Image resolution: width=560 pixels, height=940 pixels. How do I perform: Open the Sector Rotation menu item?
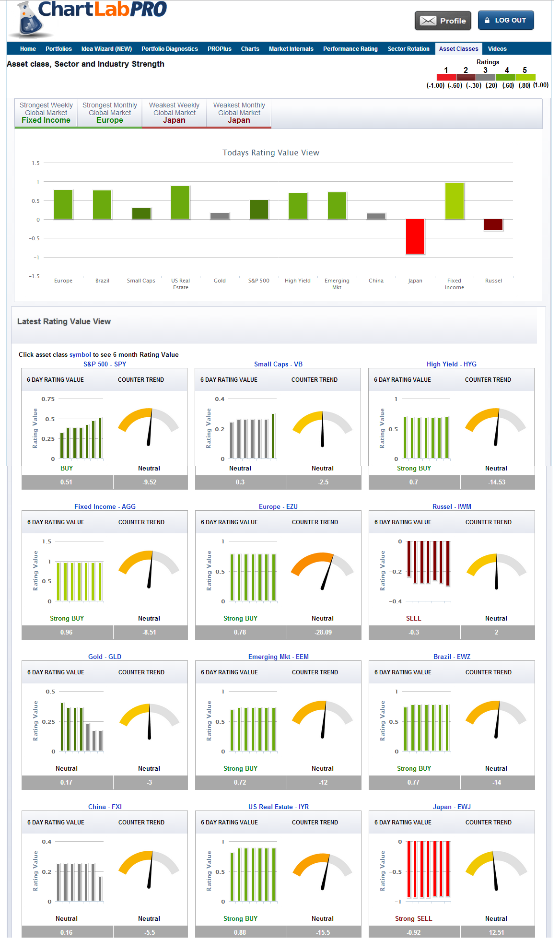point(408,49)
